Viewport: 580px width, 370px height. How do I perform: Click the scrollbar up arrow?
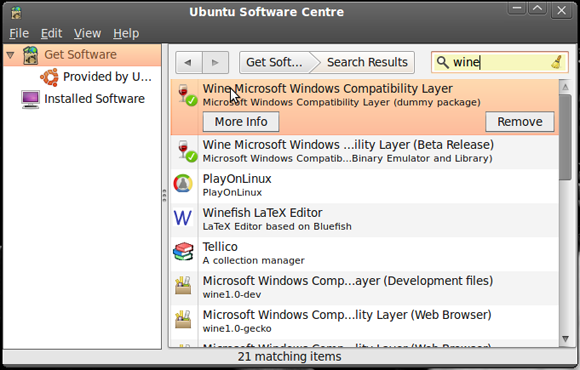(565, 87)
